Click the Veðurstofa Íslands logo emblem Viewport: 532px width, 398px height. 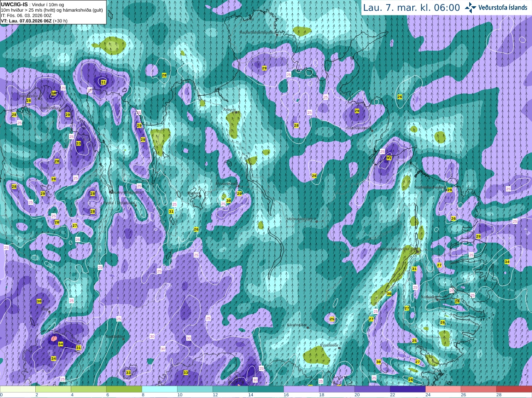[x=471, y=7]
